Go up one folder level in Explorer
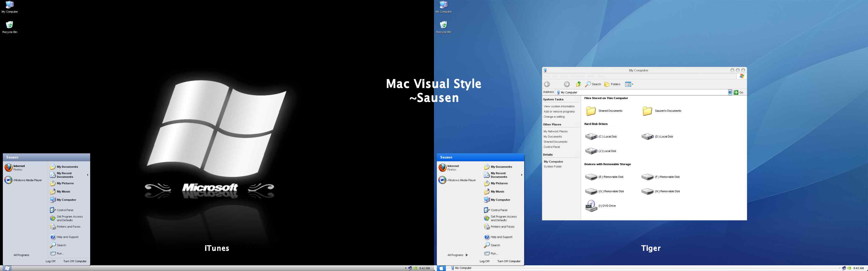The image size is (868, 271). [579, 84]
